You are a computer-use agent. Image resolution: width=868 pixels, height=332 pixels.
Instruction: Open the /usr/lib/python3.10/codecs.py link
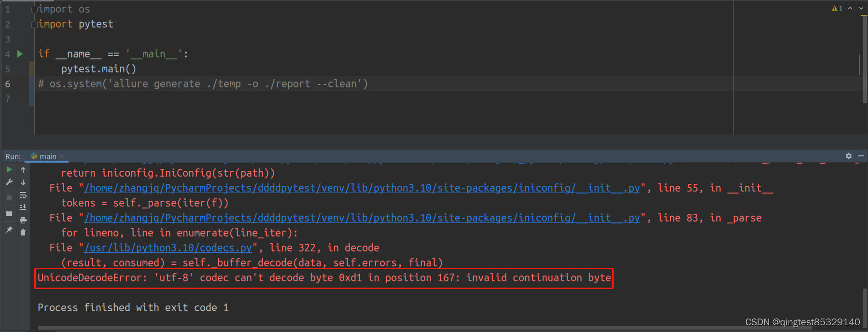(168, 248)
